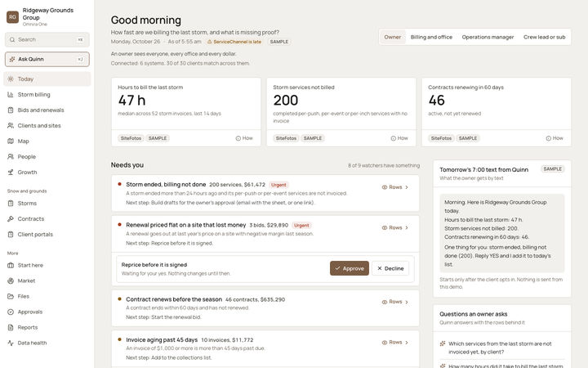Image resolution: width=588 pixels, height=368 pixels.
Task: Click the search magnifier icon
Action: tap(12, 39)
